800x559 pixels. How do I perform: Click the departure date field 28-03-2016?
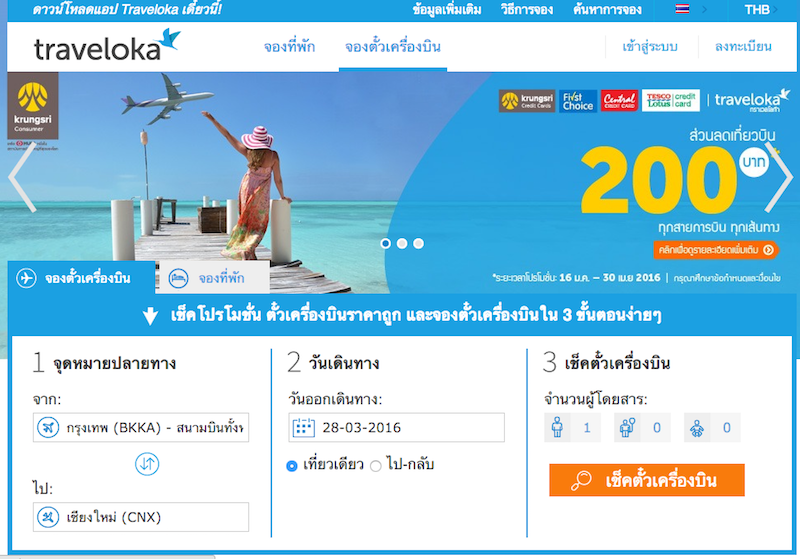tap(396, 427)
